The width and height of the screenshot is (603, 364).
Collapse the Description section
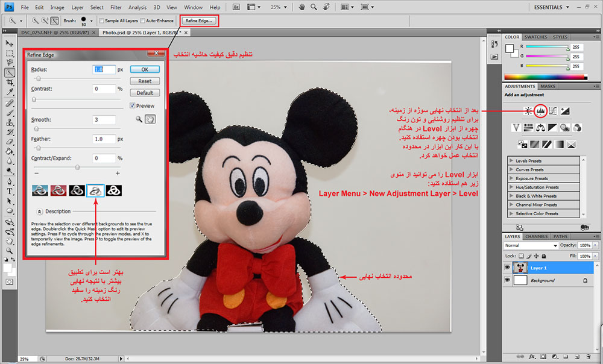40,212
